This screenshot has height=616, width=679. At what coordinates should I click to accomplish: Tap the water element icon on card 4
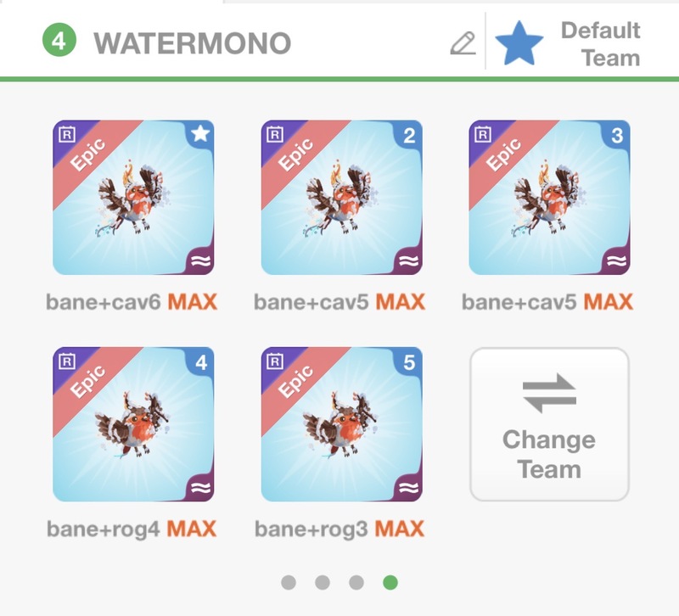pos(200,487)
